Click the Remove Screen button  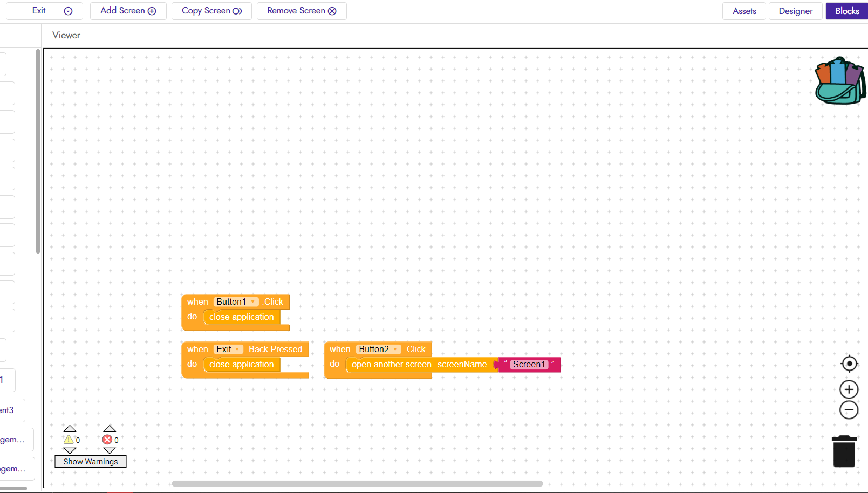302,11
